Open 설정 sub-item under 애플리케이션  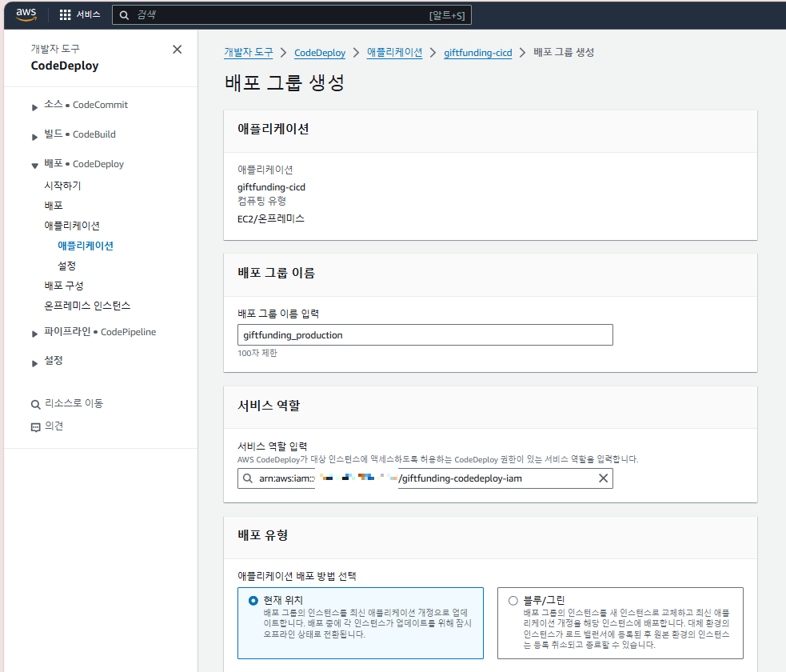(x=66, y=266)
